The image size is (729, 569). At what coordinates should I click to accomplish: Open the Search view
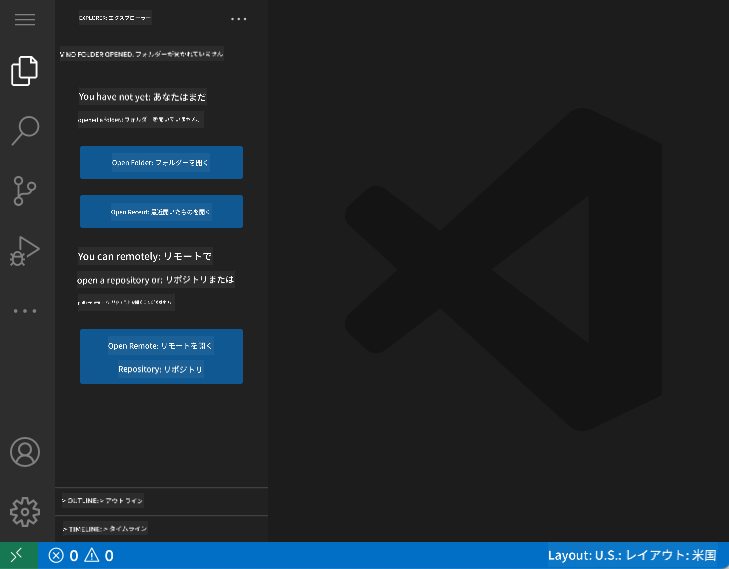25,130
